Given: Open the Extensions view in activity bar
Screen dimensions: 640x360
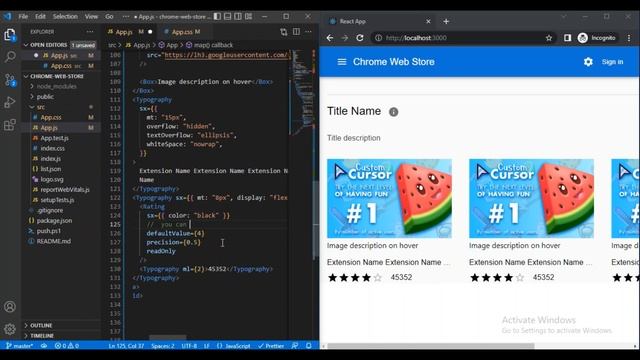Looking at the screenshot, I should click(10, 124).
